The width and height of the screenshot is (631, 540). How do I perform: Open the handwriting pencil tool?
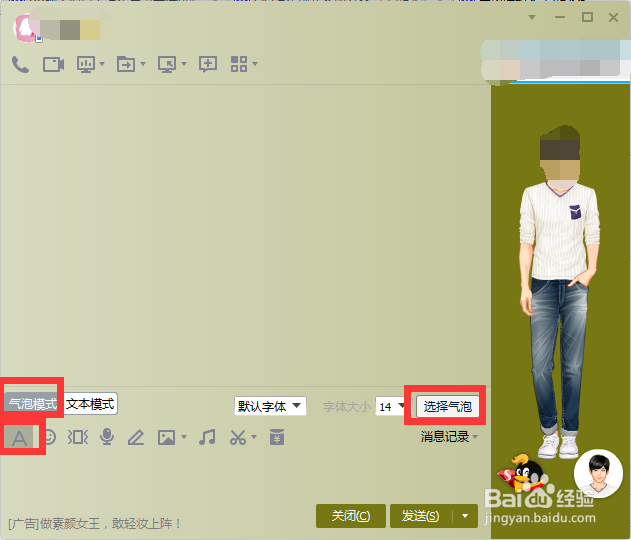[136, 437]
